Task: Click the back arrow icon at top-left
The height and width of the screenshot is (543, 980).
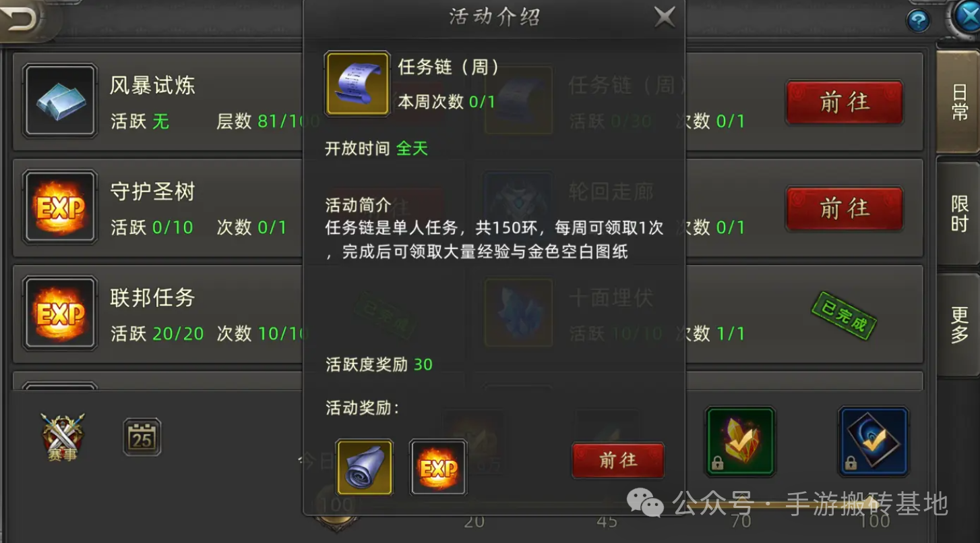Action: tap(24, 19)
